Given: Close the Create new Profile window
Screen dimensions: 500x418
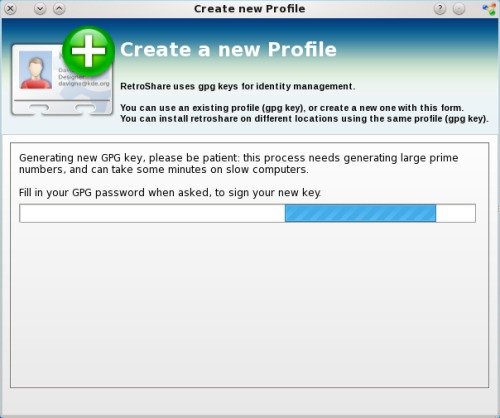Looking at the screenshot, I should (x=10, y=9).
